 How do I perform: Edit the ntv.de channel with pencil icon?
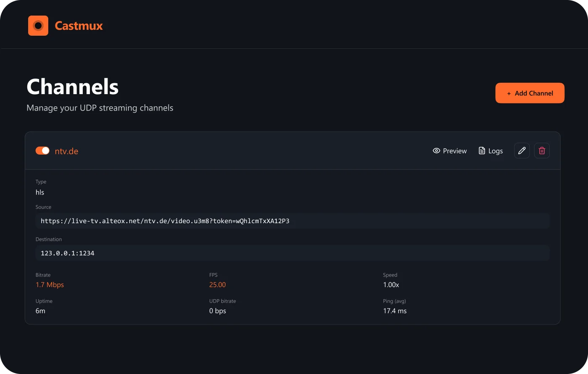click(x=522, y=150)
